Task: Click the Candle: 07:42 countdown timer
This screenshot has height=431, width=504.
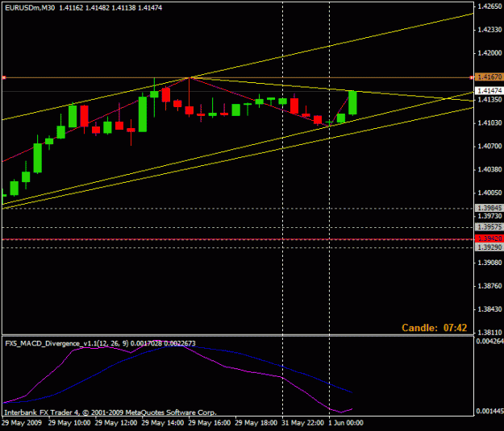Action: coord(435,328)
